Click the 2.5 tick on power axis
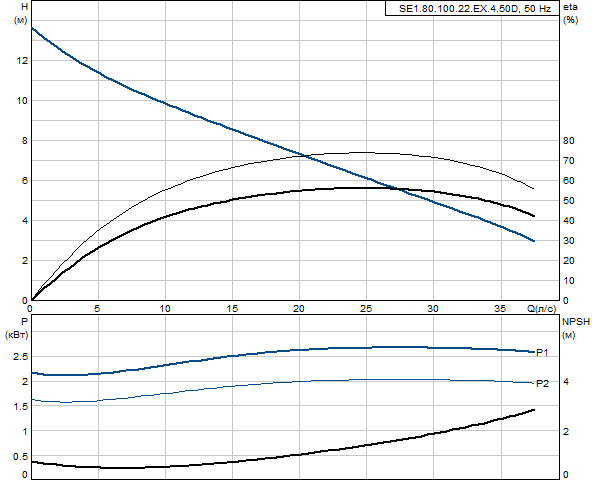This screenshot has width=592, height=480. [x=20, y=357]
